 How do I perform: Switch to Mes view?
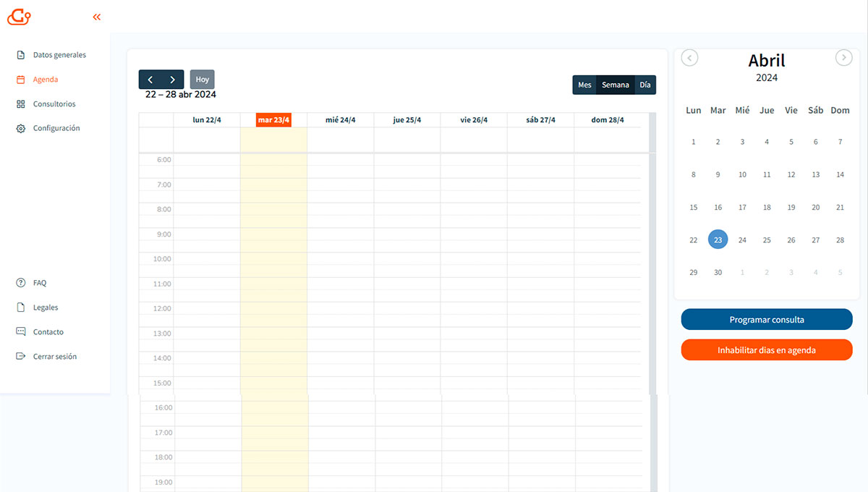(x=584, y=85)
